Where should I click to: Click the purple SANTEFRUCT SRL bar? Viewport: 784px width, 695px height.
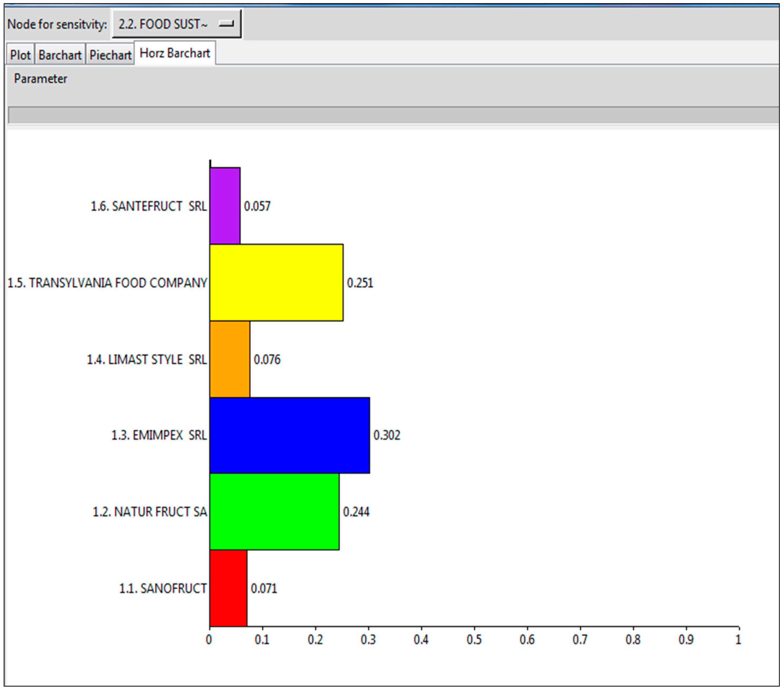[x=225, y=206]
